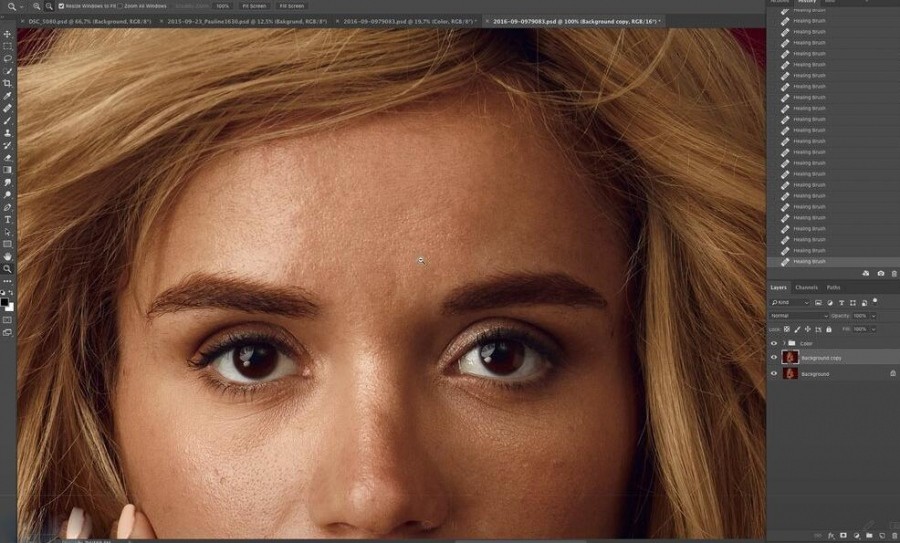Select the Pen tool
This screenshot has width=900, height=543.
[x=7, y=207]
